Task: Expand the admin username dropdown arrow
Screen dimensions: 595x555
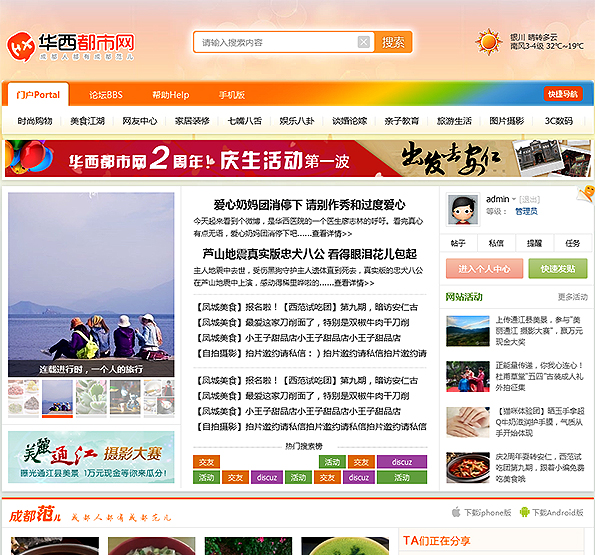Action: tap(514, 199)
